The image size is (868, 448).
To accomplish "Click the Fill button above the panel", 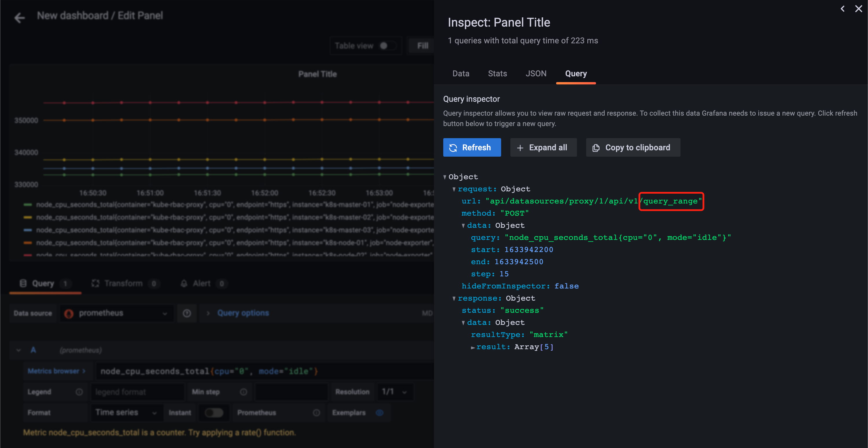I will (x=422, y=46).
